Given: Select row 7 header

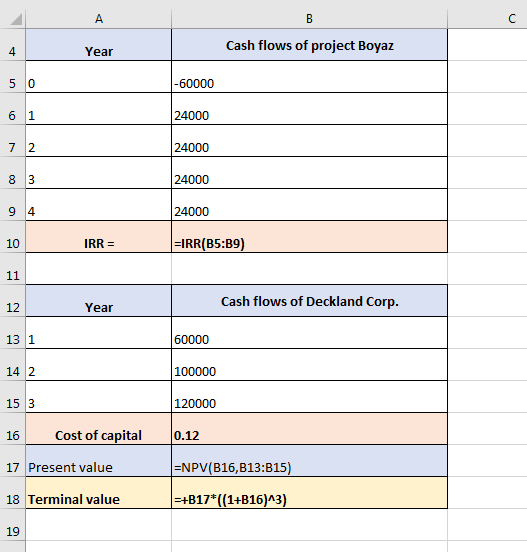Looking at the screenshot, I should pos(13,141).
